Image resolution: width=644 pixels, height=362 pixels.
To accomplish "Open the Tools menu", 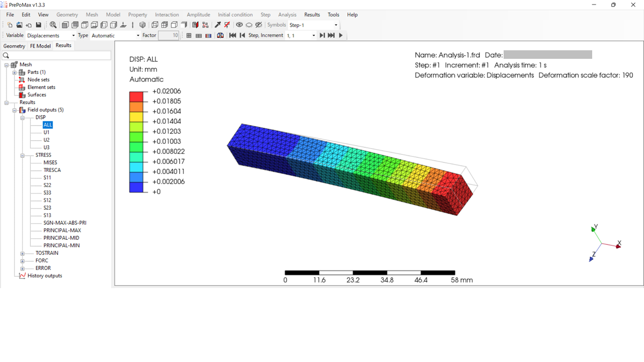I will [x=333, y=15].
